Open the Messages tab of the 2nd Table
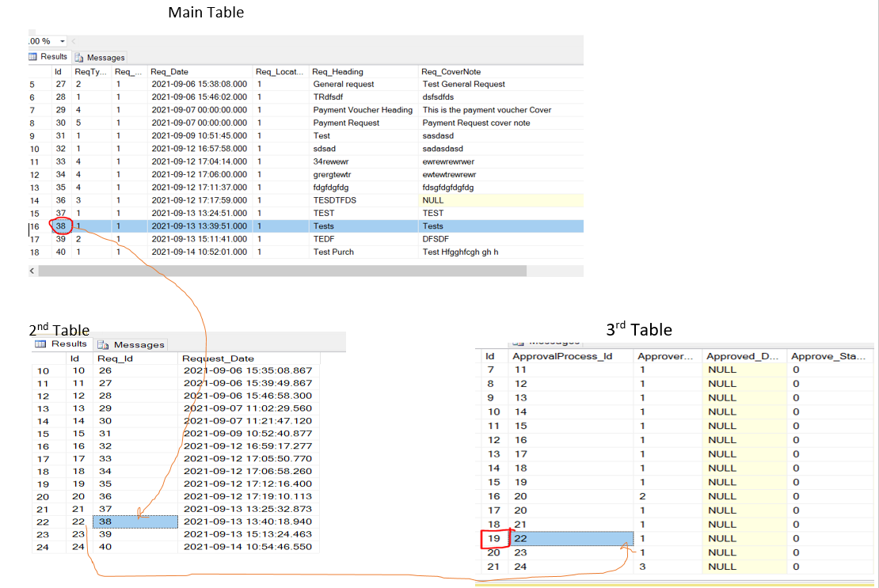 click(131, 344)
